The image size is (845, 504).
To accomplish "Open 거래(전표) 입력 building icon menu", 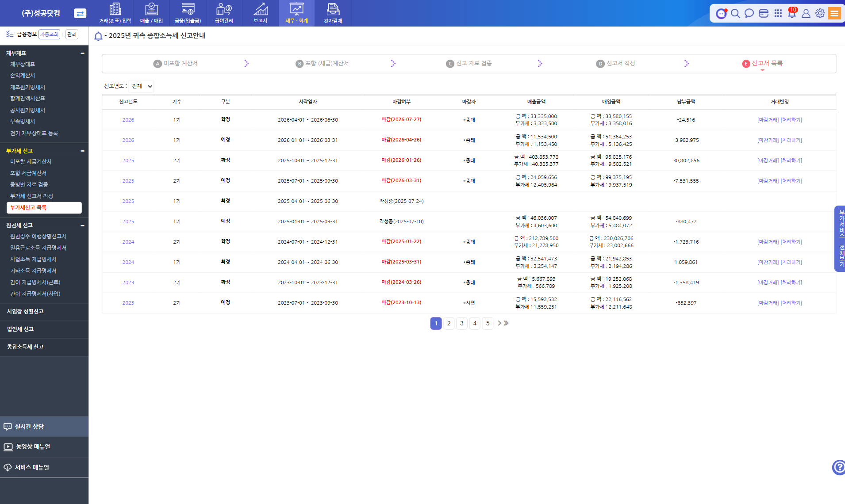I will click(115, 13).
